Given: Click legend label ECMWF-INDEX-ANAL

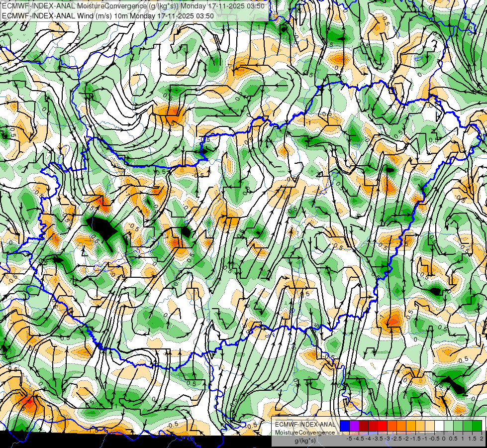Looking at the screenshot, I should pos(305,425).
